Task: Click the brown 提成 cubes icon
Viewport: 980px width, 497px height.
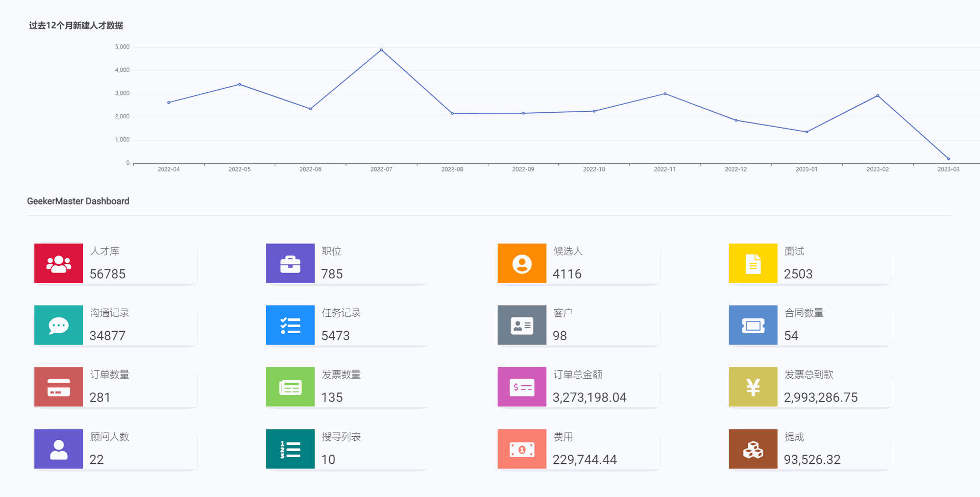Action: click(x=753, y=450)
